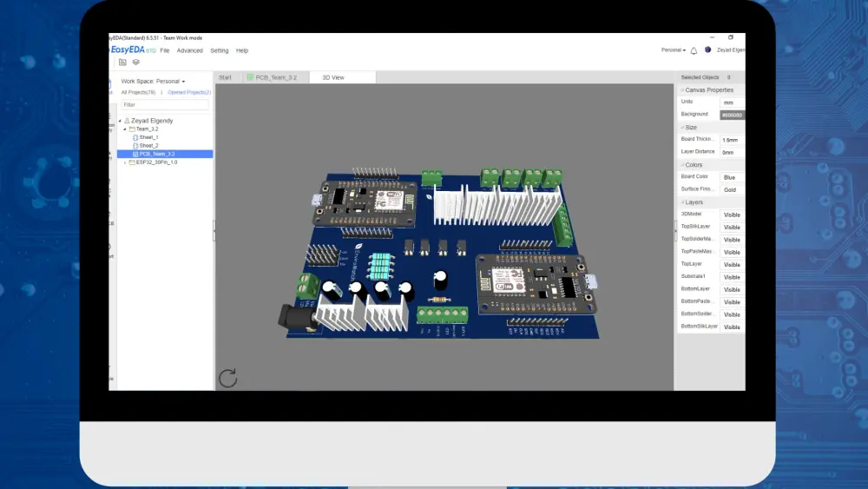Click the first toolbar icon below EasyEDA logo
This screenshot has height=489, width=868.
tap(122, 63)
